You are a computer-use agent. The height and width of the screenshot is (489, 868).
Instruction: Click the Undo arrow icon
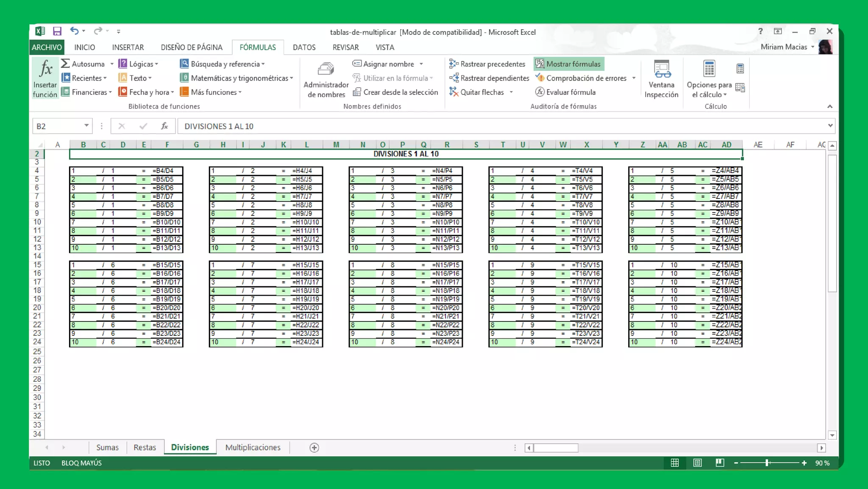click(74, 31)
